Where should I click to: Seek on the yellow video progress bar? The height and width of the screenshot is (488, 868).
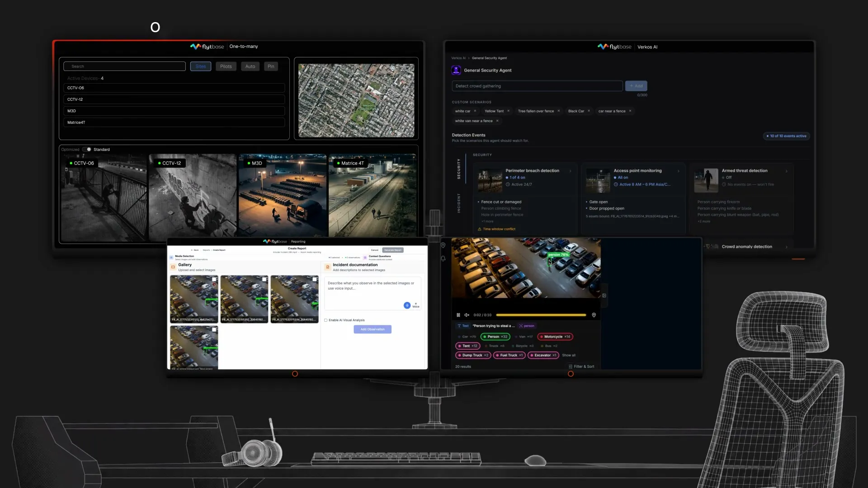(541, 315)
